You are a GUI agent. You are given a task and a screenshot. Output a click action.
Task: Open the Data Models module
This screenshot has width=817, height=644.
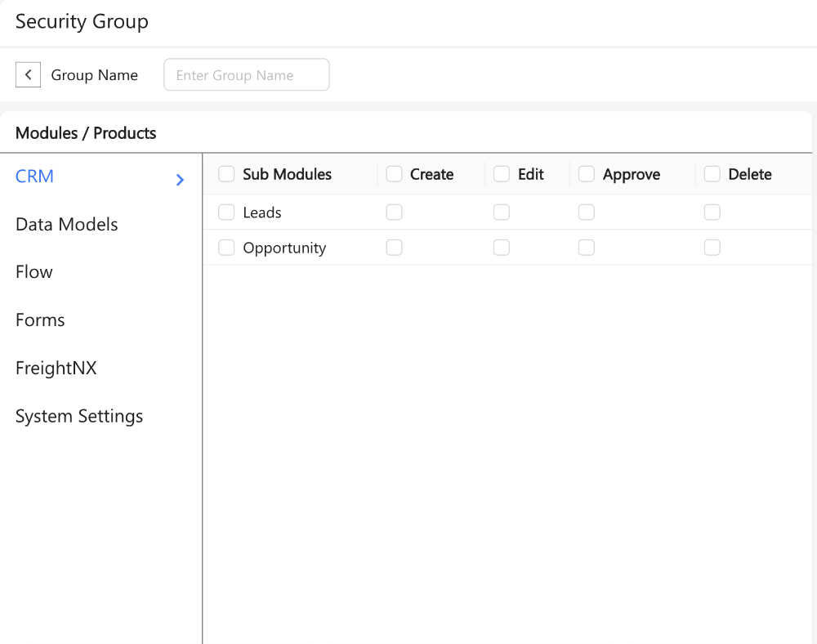(x=67, y=225)
